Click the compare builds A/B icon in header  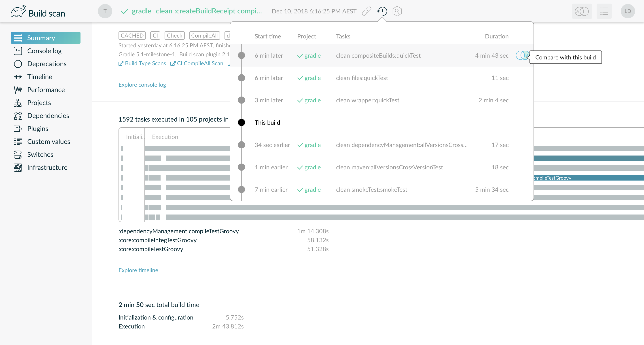click(x=582, y=11)
